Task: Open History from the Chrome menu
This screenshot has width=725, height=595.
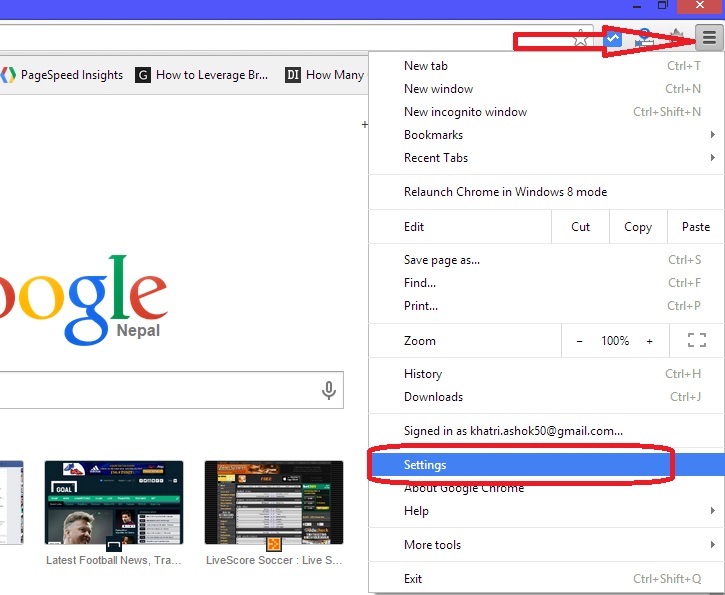Action: coord(423,374)
